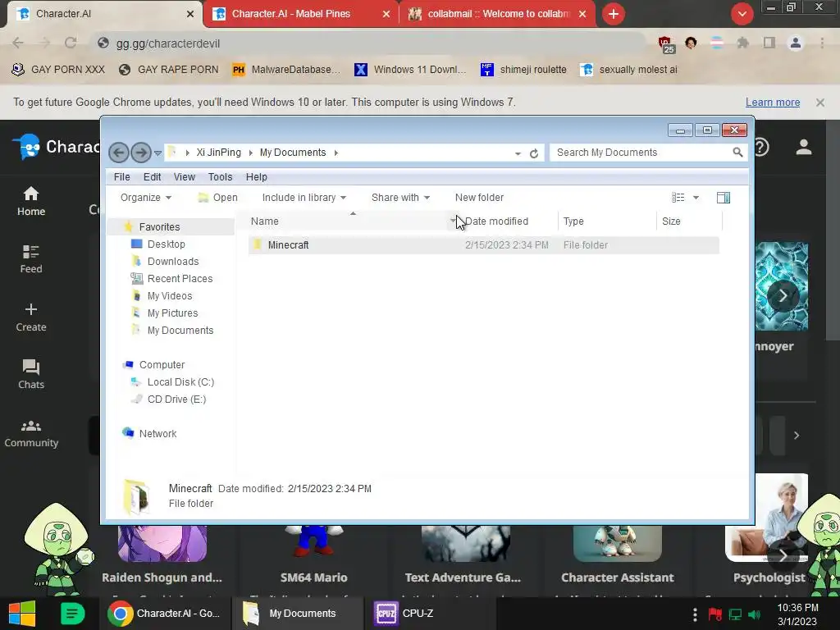Open the File menu in Explorer

(121, 177)
